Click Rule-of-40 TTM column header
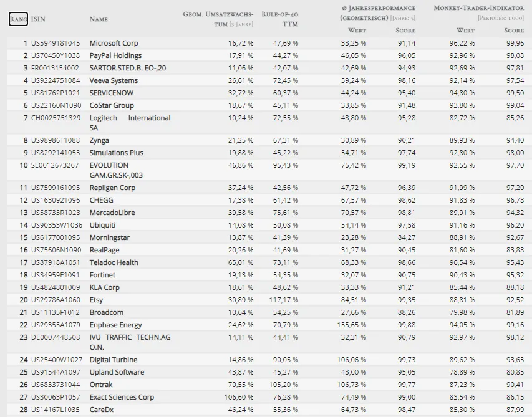Viewport: 532px width, 417px height. [280, 19]
